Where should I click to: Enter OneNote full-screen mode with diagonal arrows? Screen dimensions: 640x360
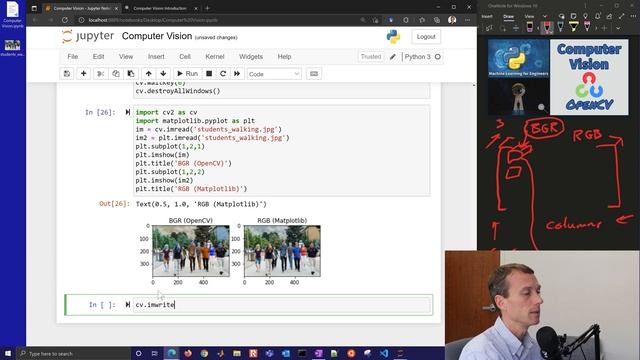coord(622,16)
